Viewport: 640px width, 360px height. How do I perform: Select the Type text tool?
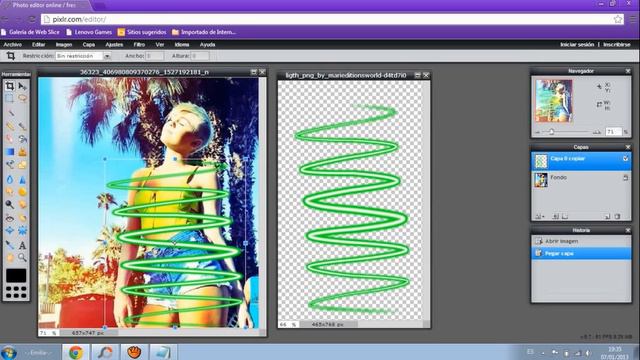point(22,245)
